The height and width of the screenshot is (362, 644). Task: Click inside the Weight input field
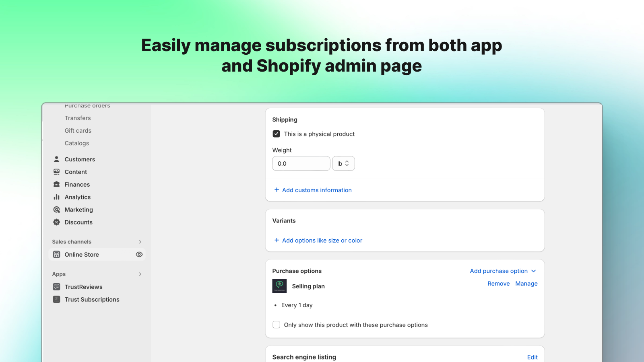(x=301, y=163)
